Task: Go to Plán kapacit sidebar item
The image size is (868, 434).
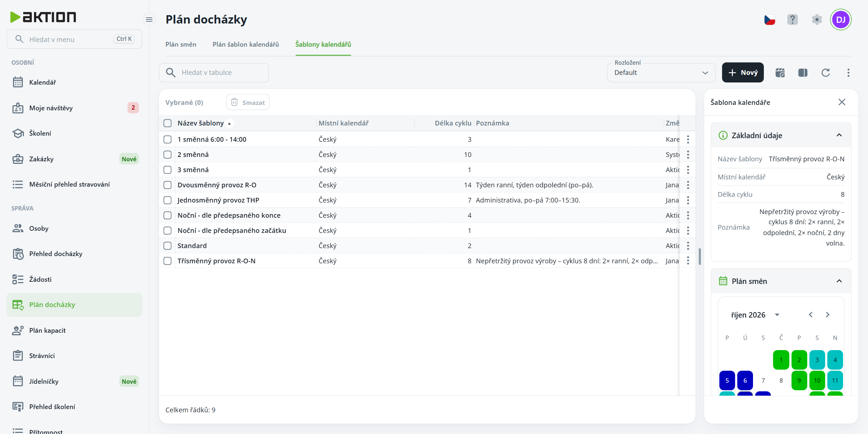Action: tap(74, 331)
